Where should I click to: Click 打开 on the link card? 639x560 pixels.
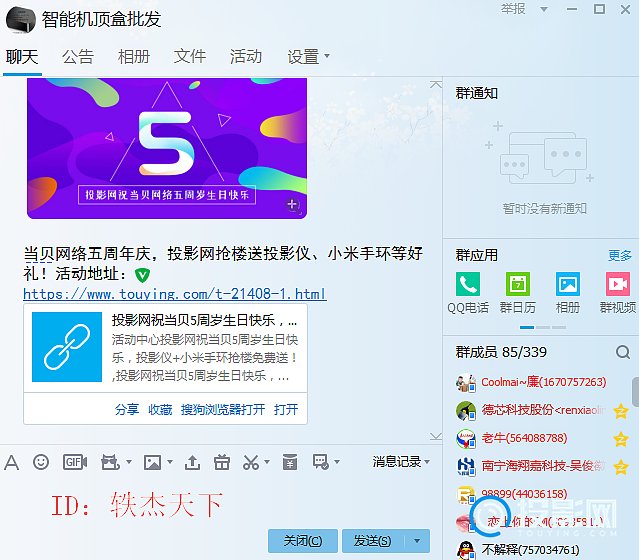click(x=286, y=409)
